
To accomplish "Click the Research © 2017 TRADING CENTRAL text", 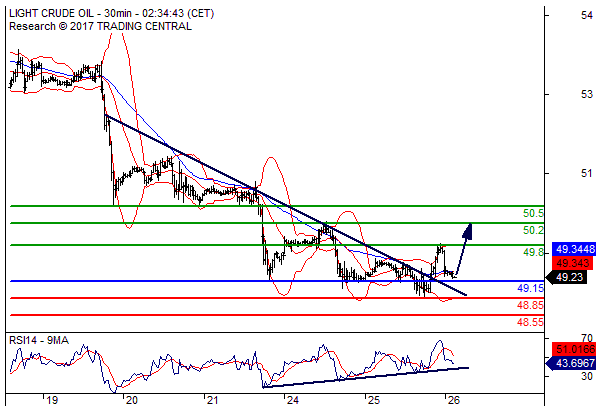I will tap(100, 26).
